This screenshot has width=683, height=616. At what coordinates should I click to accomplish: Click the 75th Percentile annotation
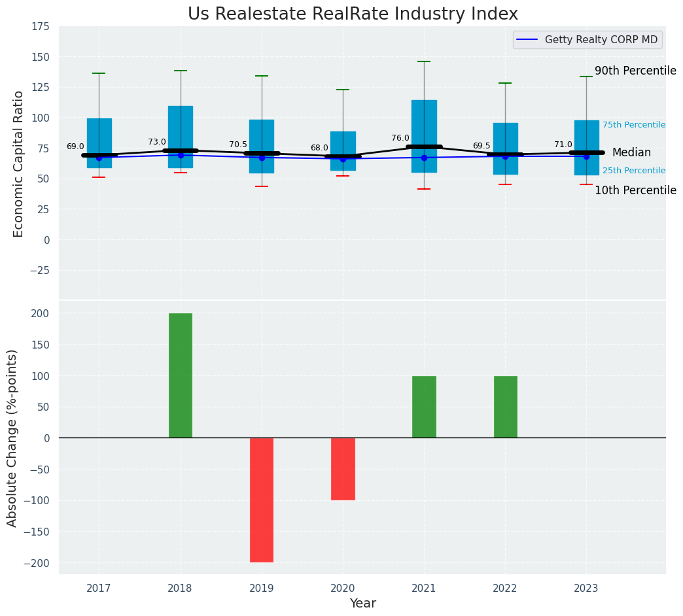tap(633, 125)
